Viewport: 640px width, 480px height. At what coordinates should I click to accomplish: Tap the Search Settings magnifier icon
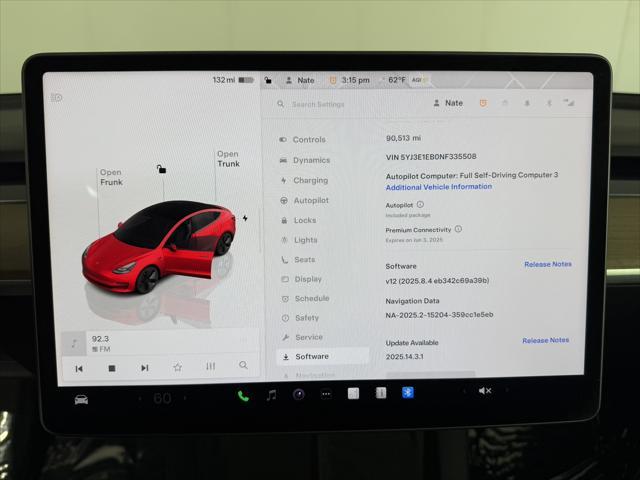click(280, 104)
